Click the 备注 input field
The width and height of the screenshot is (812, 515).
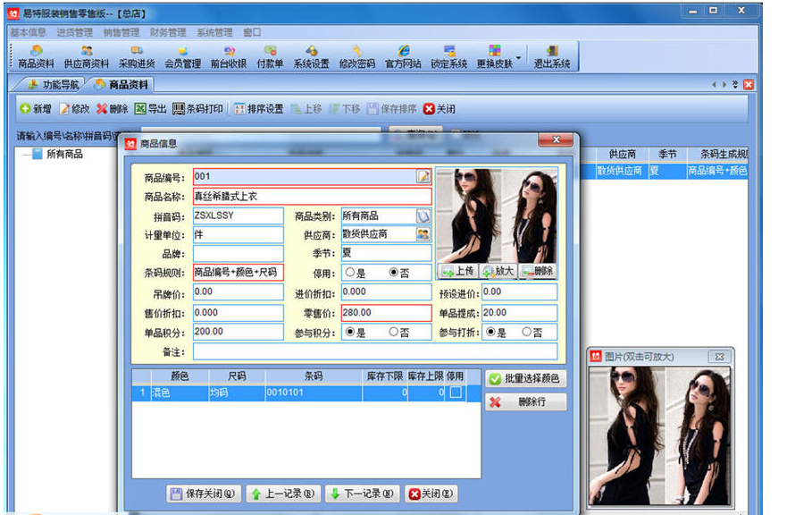tap(375, 351)
